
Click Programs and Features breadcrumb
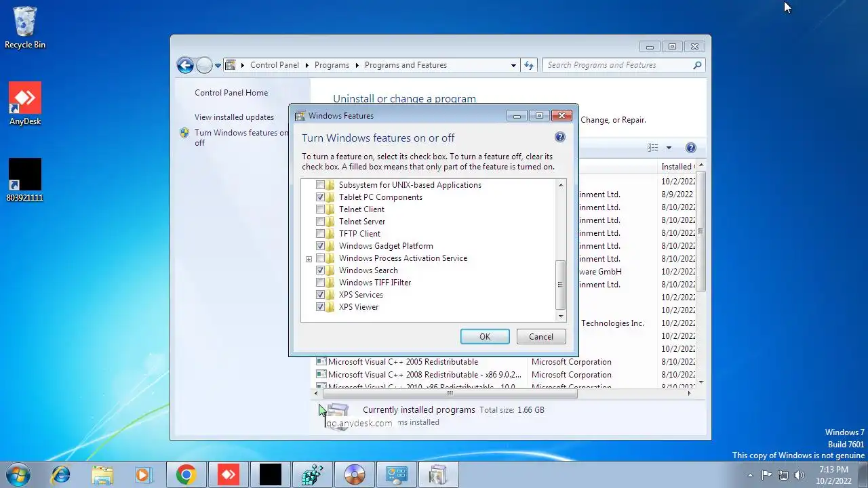406,65
